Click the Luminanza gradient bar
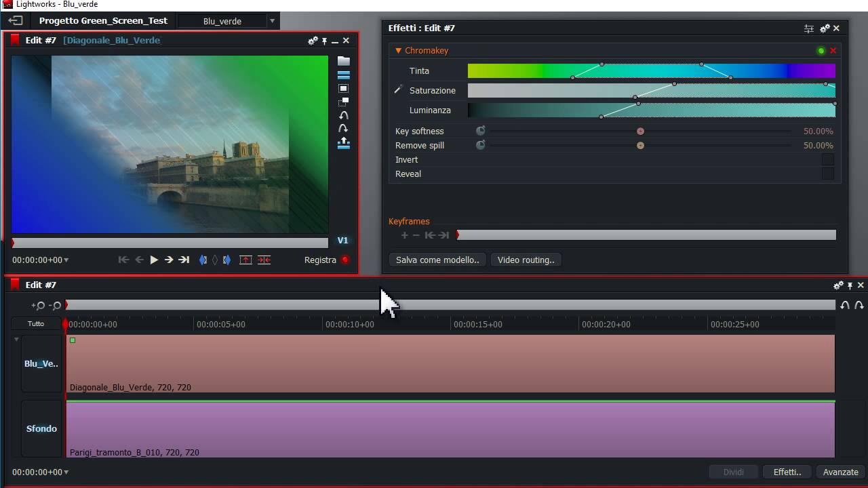This screenshot has height=488, width=868. point(652,110)
